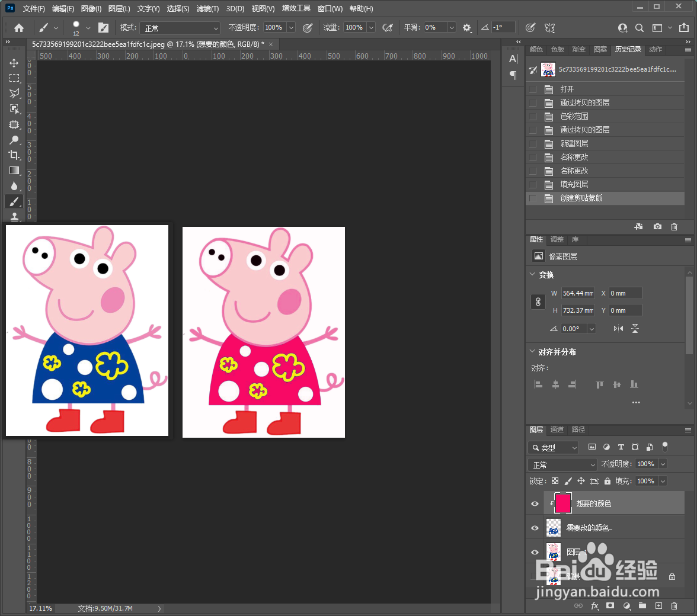Image resolution: width=697 pixels, height=616 pixels.
Task: Open layer opacity dropdown arrow
Action: tap(663, 464)
